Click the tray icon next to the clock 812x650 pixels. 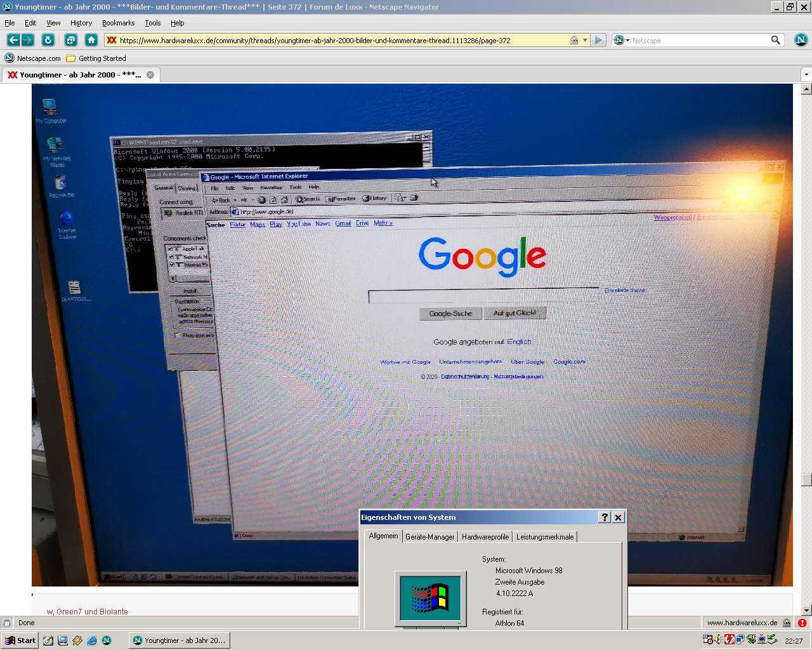(773, 640)
